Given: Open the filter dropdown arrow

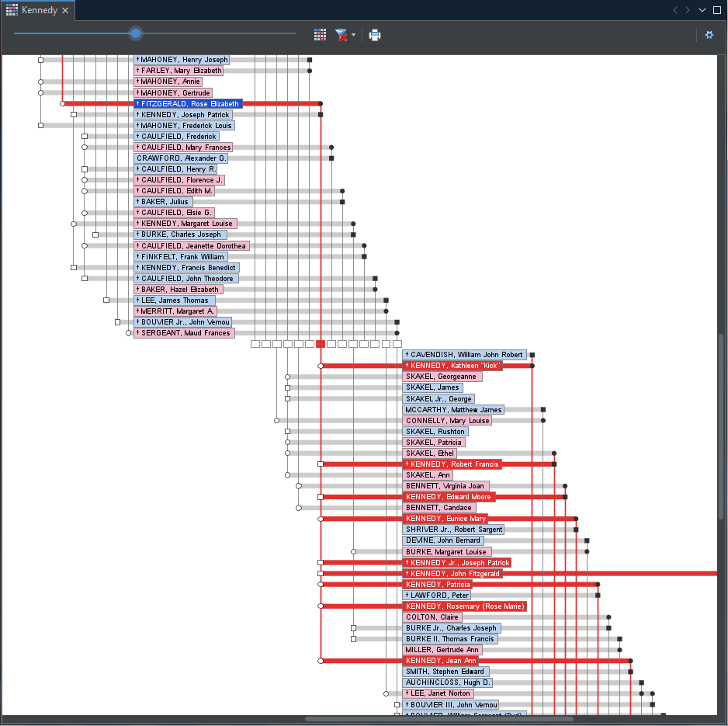Looking at the screenshot, I should (354, 35).
